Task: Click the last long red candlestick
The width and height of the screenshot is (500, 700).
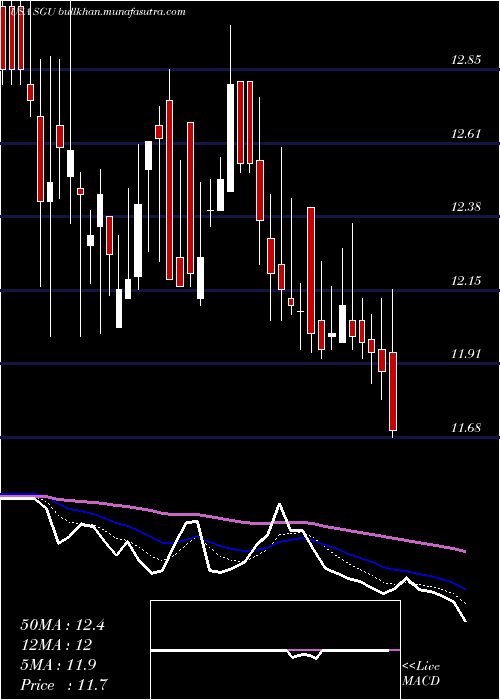Action: point(393,391)
